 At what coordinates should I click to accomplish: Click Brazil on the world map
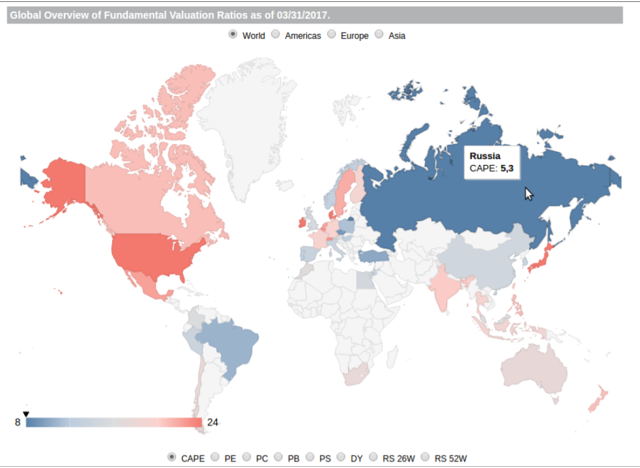pos(231,345)
